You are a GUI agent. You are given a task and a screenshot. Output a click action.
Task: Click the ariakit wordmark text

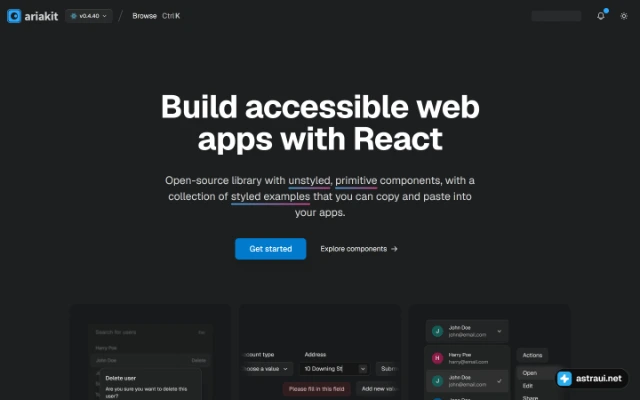[x=41, y=16]
